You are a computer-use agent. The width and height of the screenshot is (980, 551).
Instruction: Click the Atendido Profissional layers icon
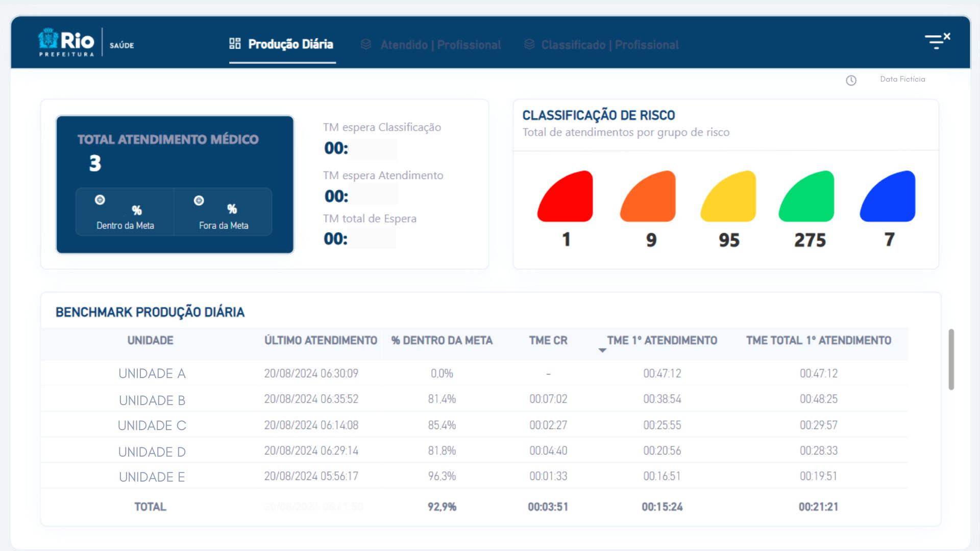click(x=366, y=44)
